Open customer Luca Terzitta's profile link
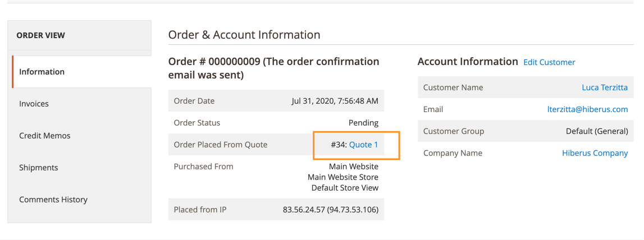644x240 pixels. click(x=605, y=87)
